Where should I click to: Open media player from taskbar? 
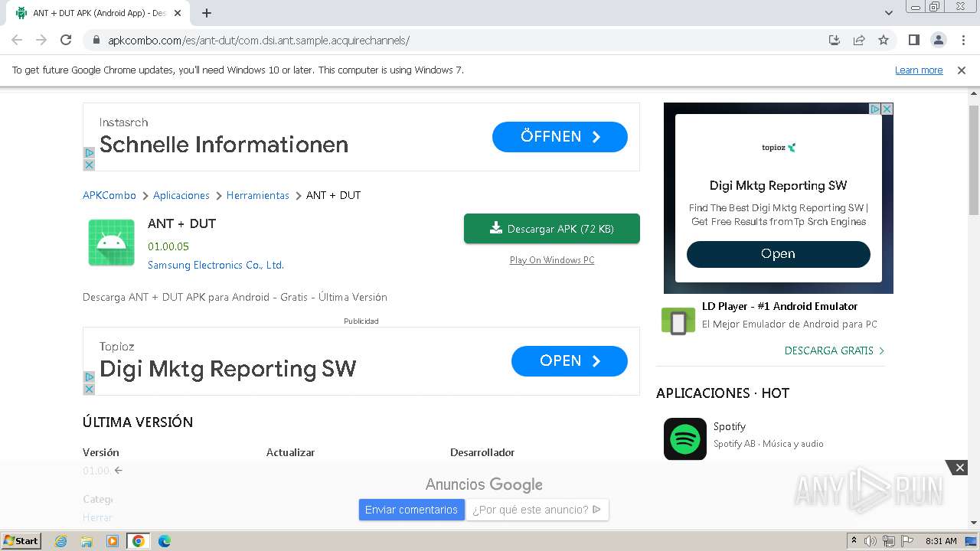click(x=113, y=541)
